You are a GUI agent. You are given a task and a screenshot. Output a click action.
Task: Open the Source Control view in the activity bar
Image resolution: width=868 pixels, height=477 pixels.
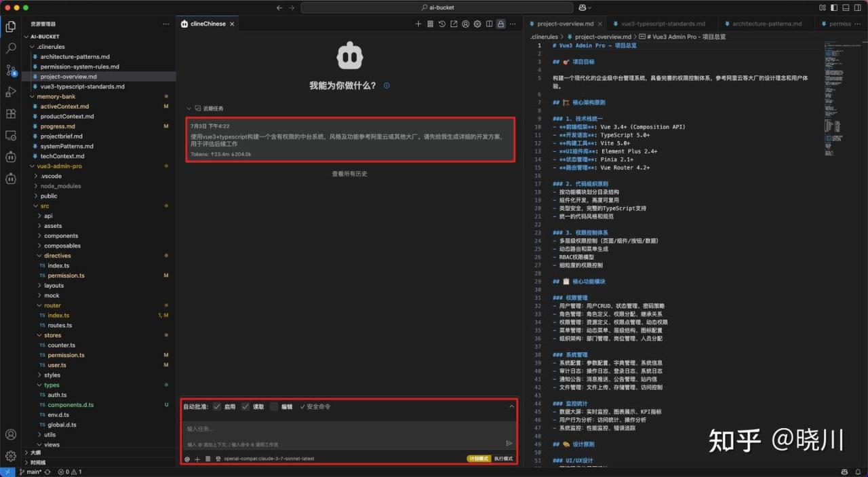11,70
